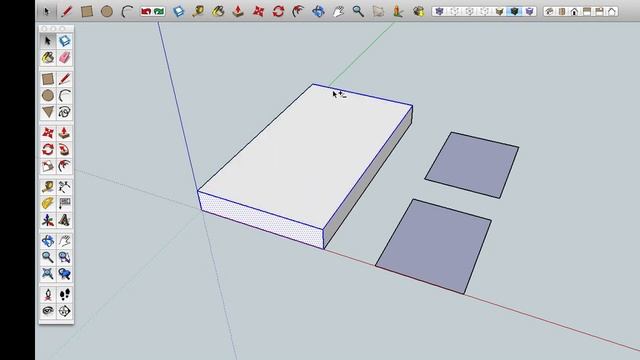Switch to Iso standard view
The height and width of the screenshot is (360, 640).
click(x=549, y=11)
